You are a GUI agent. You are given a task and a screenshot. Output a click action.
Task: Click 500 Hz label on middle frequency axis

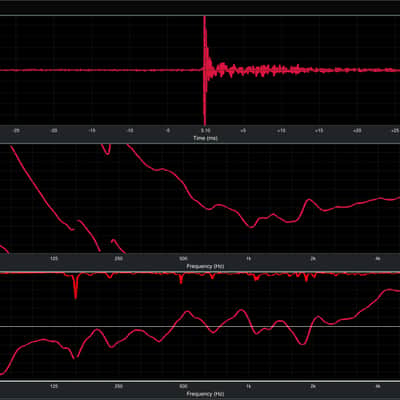point(183,259)
